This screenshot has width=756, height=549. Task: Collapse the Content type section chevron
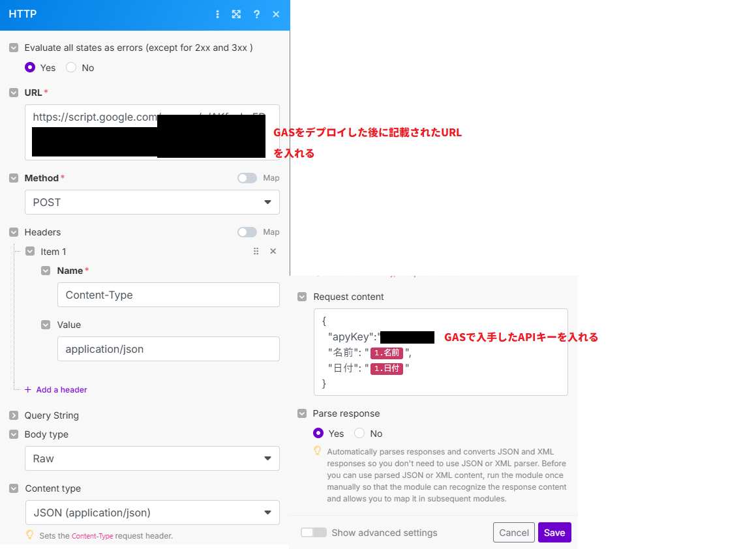point(14,488)
